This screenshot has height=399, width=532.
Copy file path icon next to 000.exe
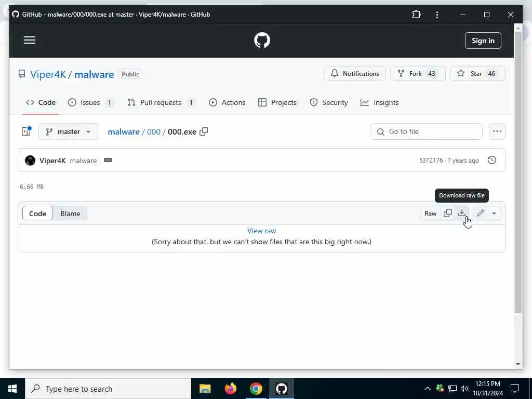[204, 131]
